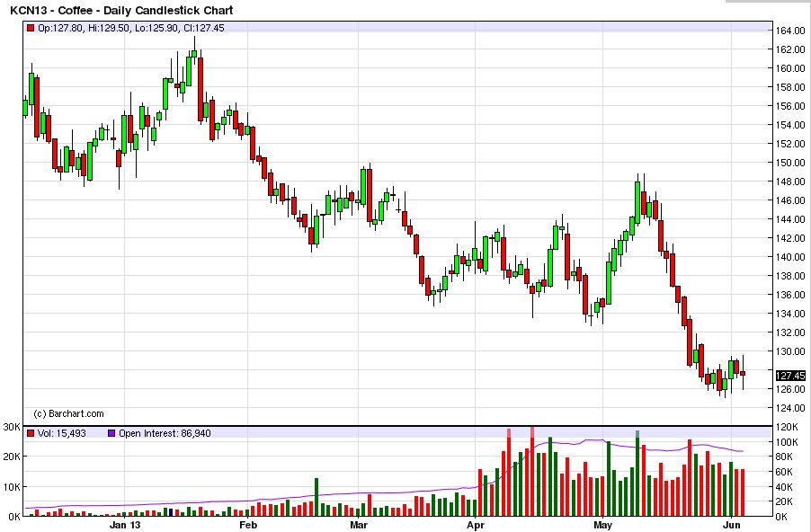
Task: Click the 'Op:127.80' open value
Action: [60, 28]
